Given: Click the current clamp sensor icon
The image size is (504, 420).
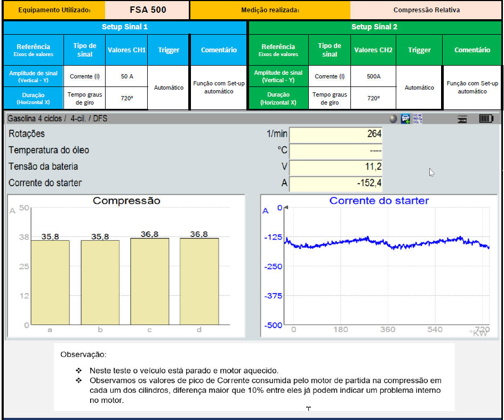Looking at the screenshot, I should coord(462,119).
